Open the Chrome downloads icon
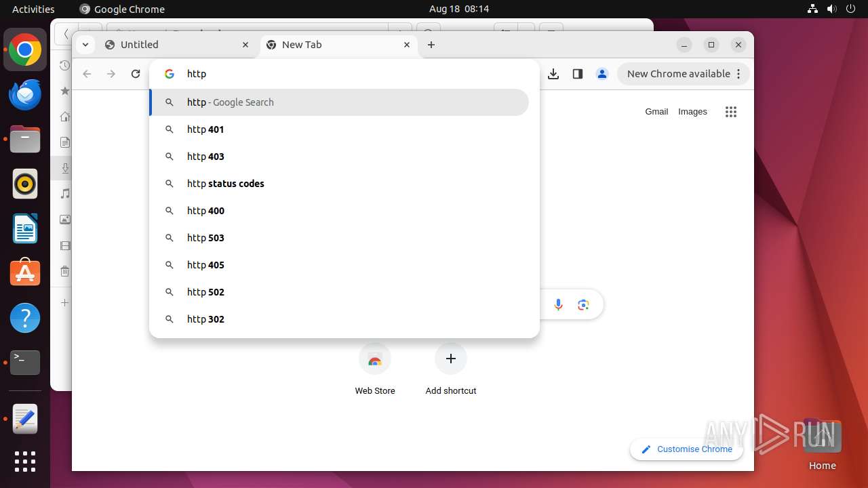This screenshot has height=488, width=868. point(553,74)
